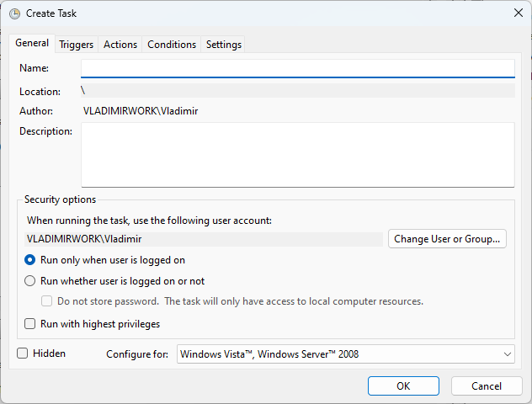Enable Run with highest privileges
Image resolution: width=532 pixels, height=404 pixels.
coord(30,324)
